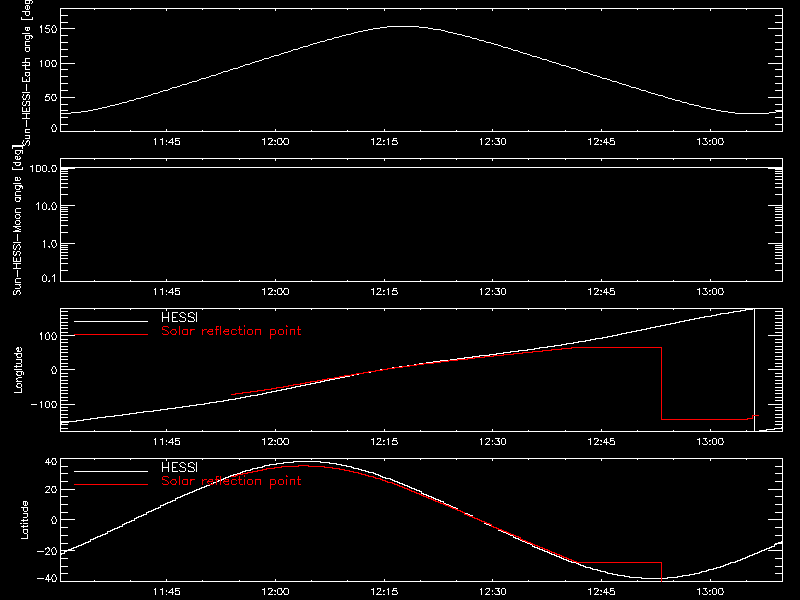Select 12:30 time label under Earth angle plot
This screenshot has width=800, height=600.
point(492,142)
